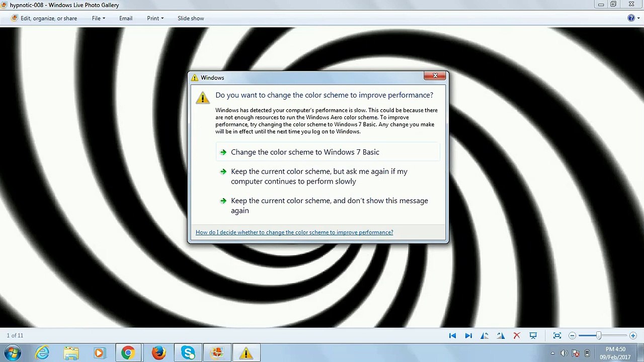Open Firefox from the taskbar
Screen dimensions: 644x362
click(x=158, y=353)
